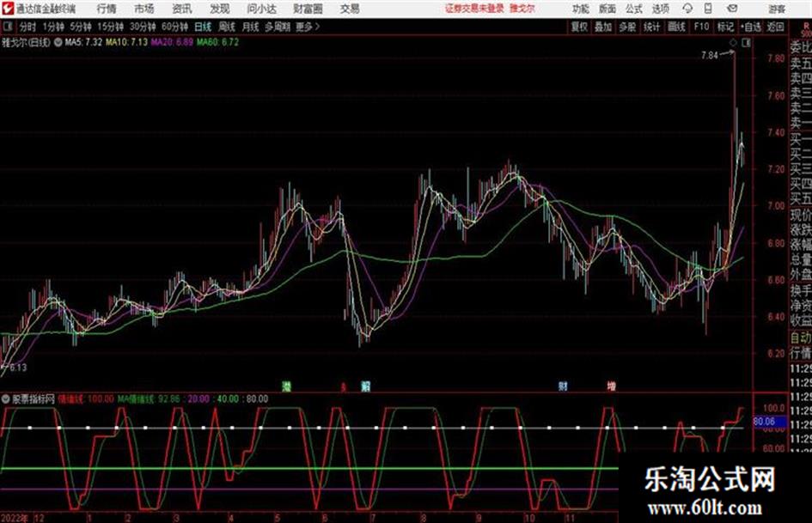Image resolution: width=812 pixels, height=523 pixels.
Task: Click the mobile phone icon
Action: pyautogui.click(x=708, y=9)
